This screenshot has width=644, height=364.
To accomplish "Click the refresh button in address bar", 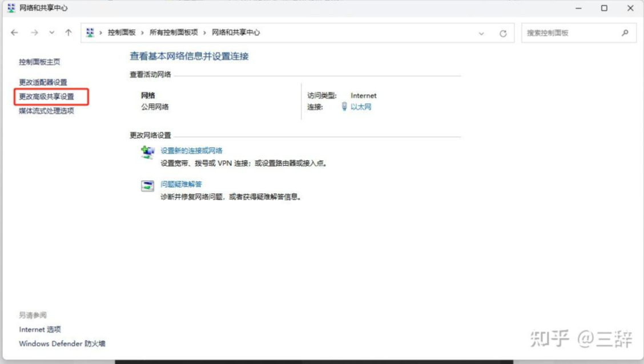I will [x=503, y=33].
